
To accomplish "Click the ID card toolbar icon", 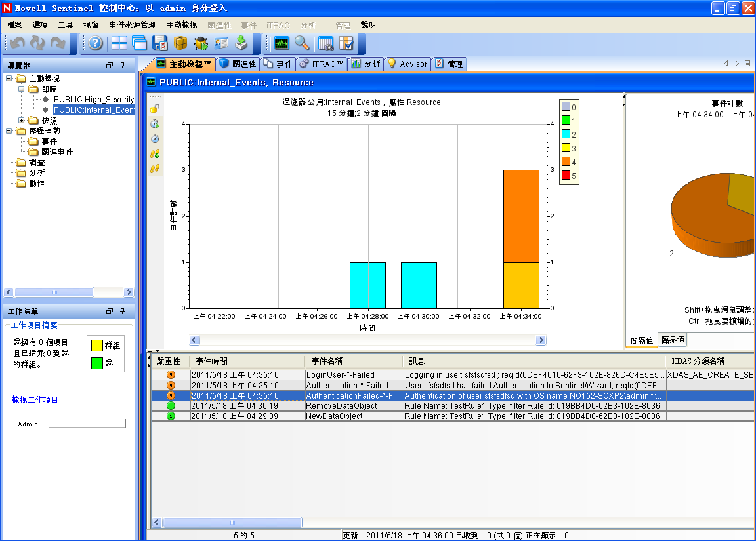I will pos(221,43).
